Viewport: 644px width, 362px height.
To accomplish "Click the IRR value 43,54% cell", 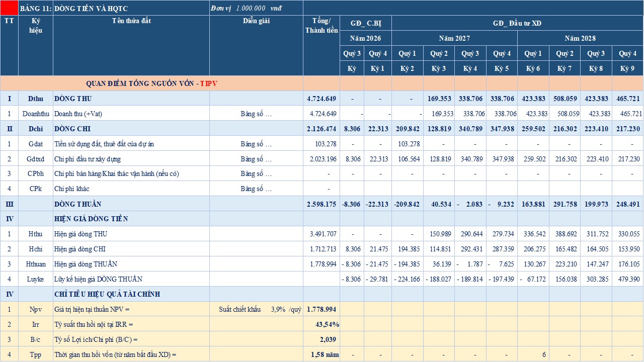I will (321, 324).
